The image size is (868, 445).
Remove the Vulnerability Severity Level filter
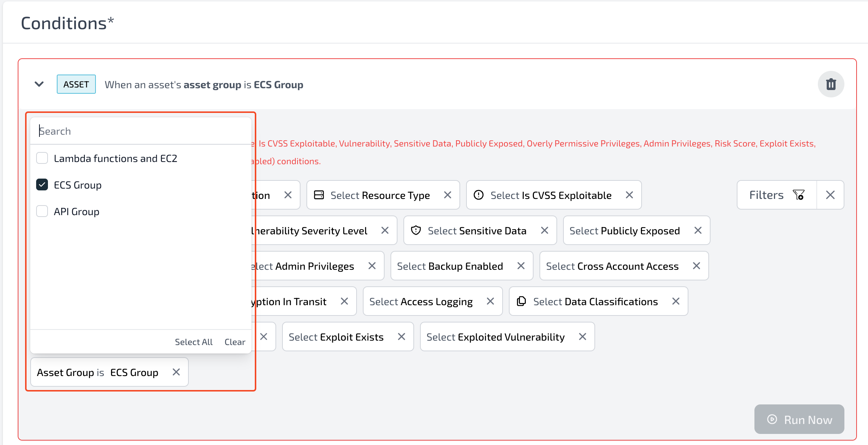[x=385, y=230]
